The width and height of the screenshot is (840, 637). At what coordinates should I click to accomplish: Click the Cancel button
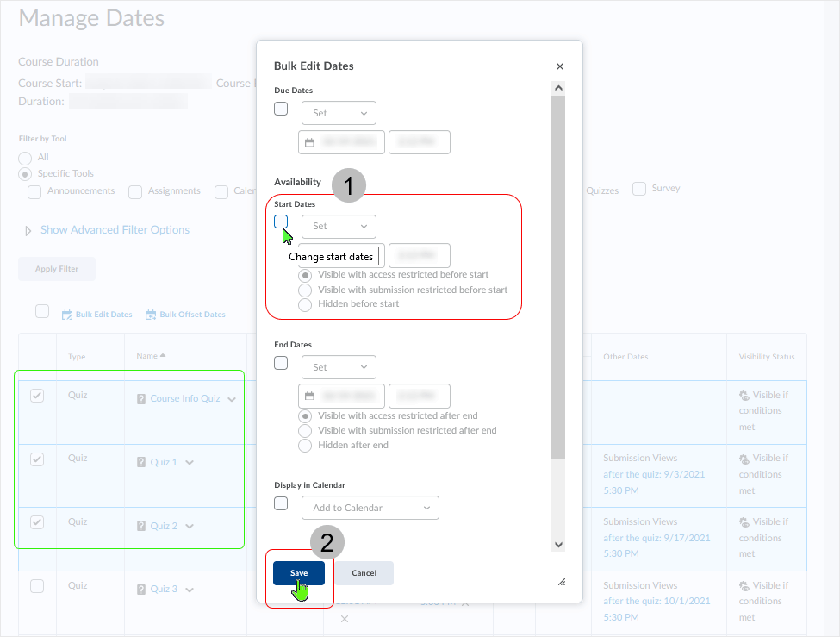click(364, 573)
